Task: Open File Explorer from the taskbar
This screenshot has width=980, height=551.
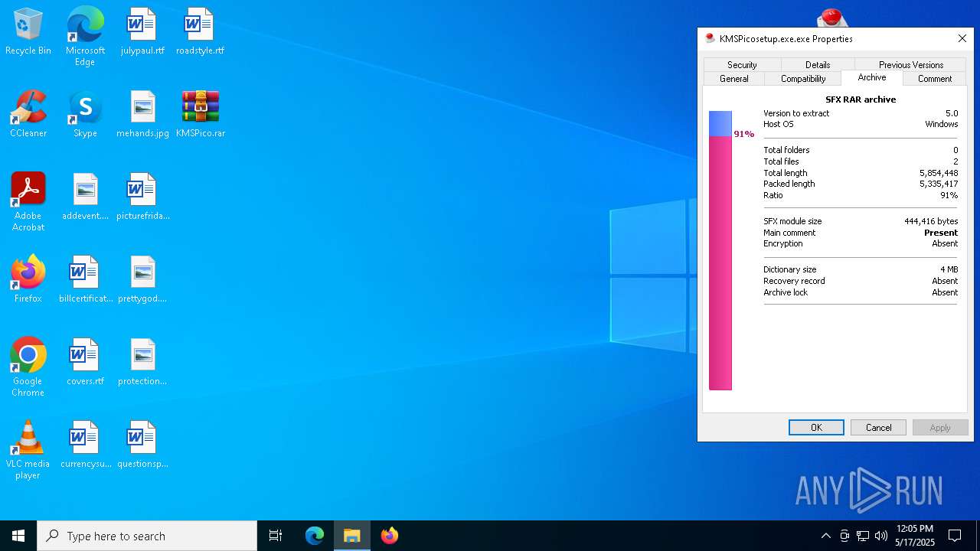Action: 352,536
